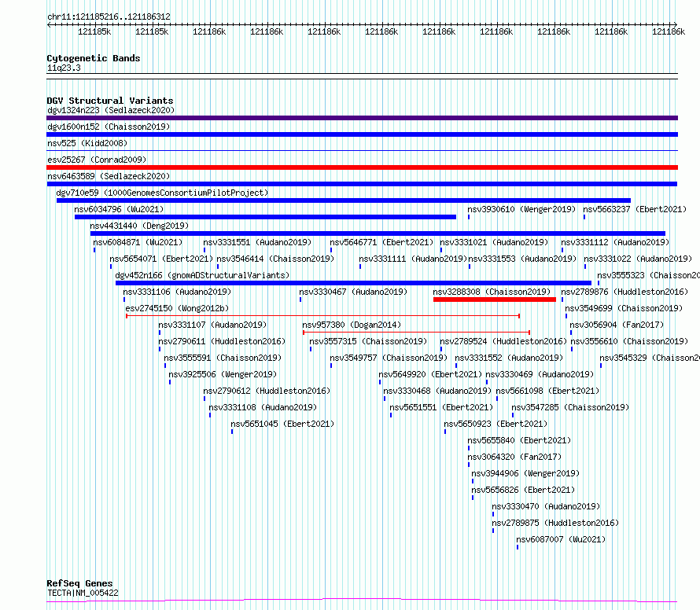Click the nsv6087007 (Wu2021) label

561,539
